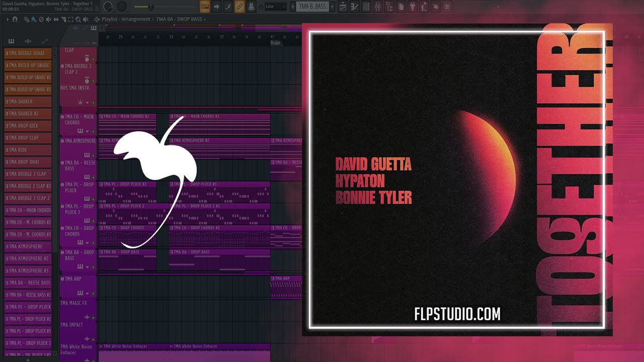Click the plug-shaped plugin picker icon
Screen dimensions: 644x362
(x=413, y=7)
